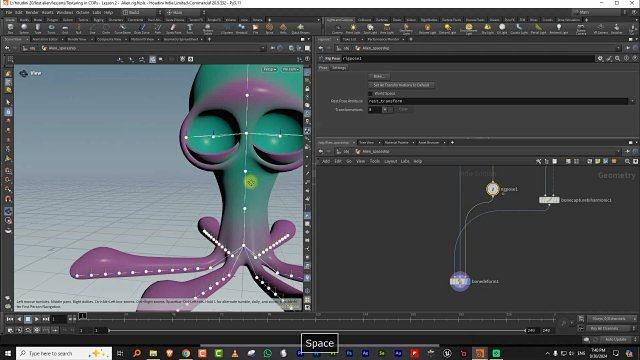The height and width of the screenshot is (360, 640).
Task: Open the network editor Layout menu
Action: point(390,161)
